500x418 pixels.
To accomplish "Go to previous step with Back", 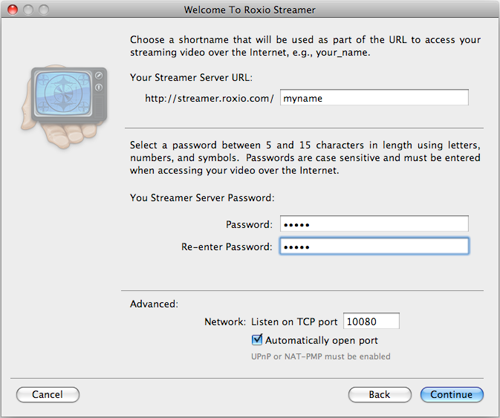I will pyautogui.click(x=380, y=394).
